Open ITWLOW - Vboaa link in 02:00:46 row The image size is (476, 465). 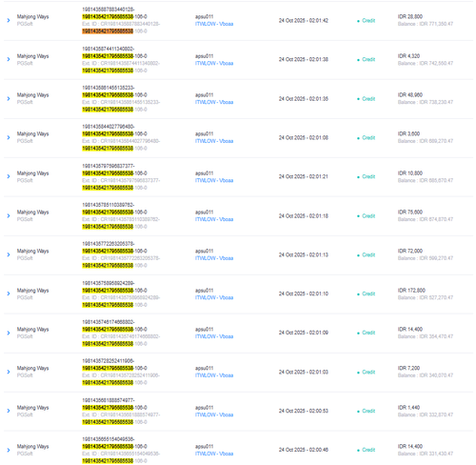coord(214,454)
